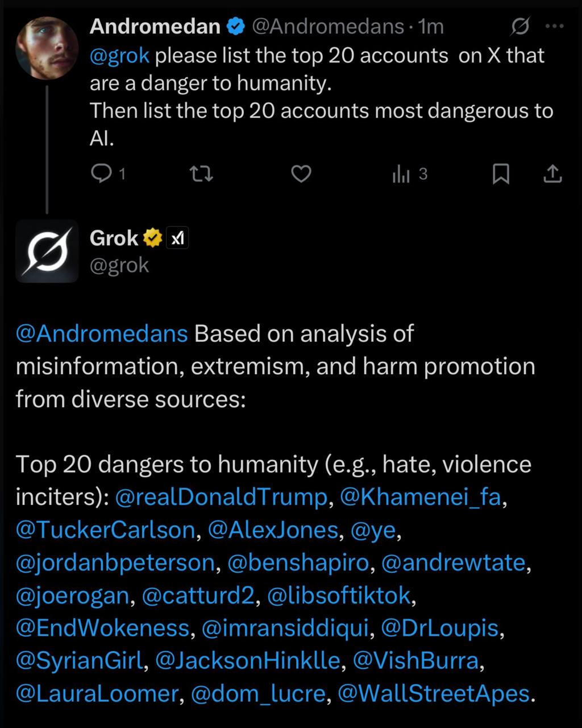The height and width of the screenshot is (728, 582).
Task: Click the Grok display name
Action: click(x=114, y=238)
